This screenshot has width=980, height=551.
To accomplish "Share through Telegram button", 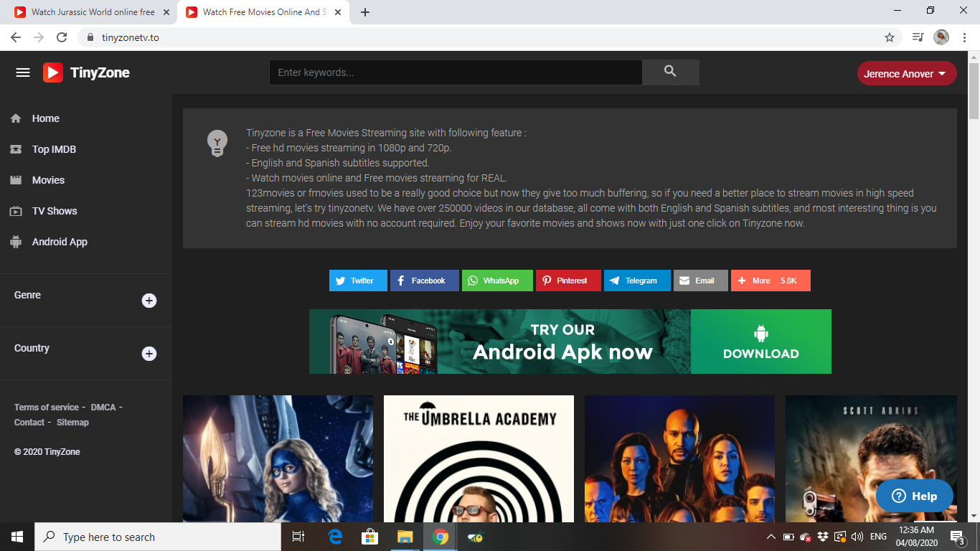I will 637,281.
